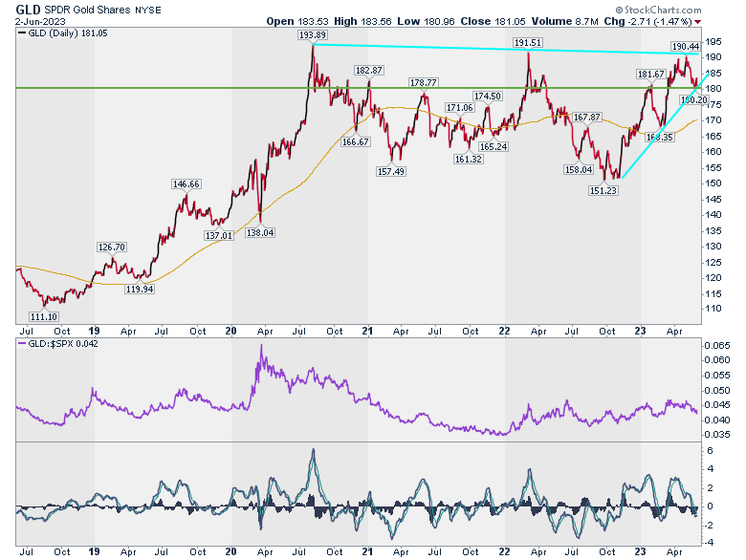746x560 pixels.
Task: Click the 0.050 ratio axis tick
Action: tap(717, 390)
